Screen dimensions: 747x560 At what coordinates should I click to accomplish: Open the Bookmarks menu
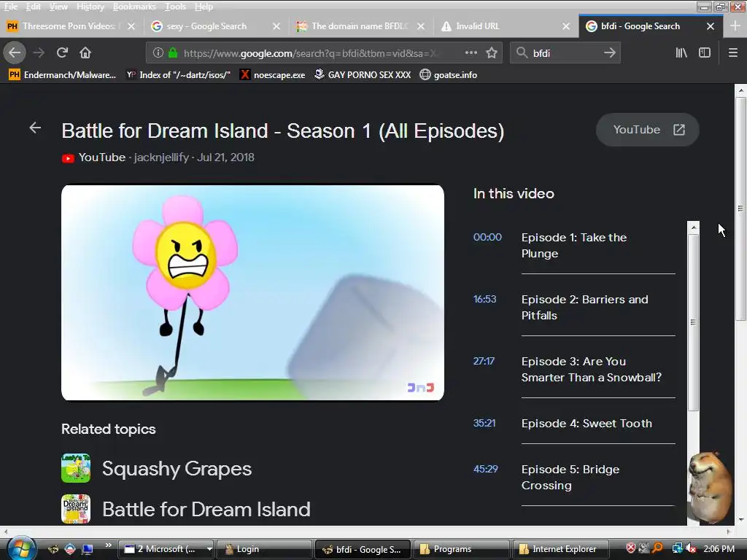(x=134, y=7)
